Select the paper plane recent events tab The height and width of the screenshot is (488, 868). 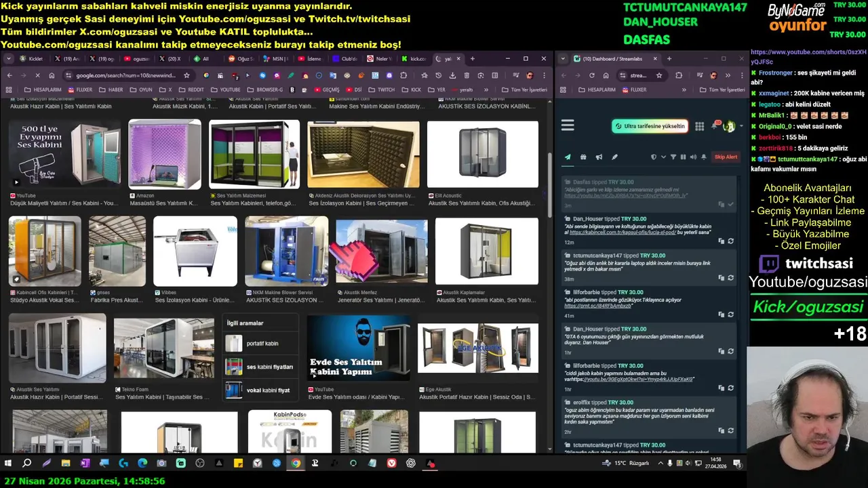[568, 157]
